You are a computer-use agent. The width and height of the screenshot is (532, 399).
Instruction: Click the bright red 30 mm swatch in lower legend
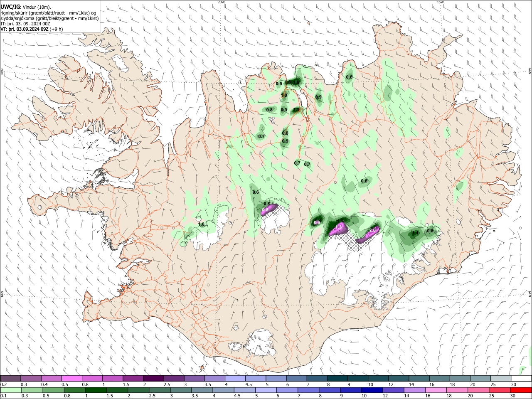pyautogui.click(x=520, y=390)
